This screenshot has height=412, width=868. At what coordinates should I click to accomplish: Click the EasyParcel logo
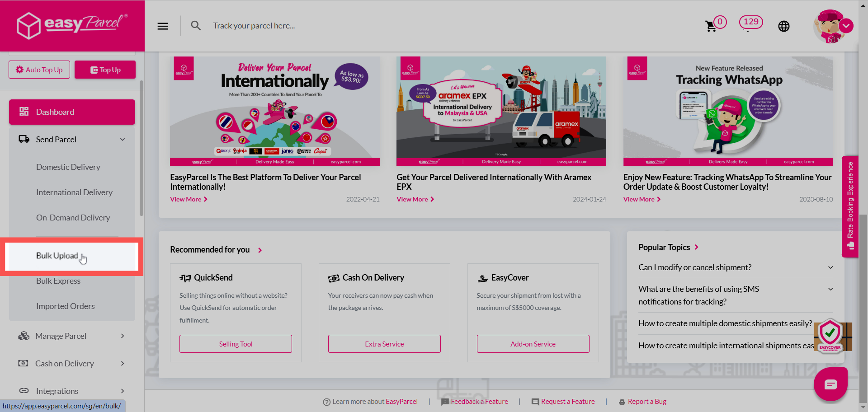(72, 25)
